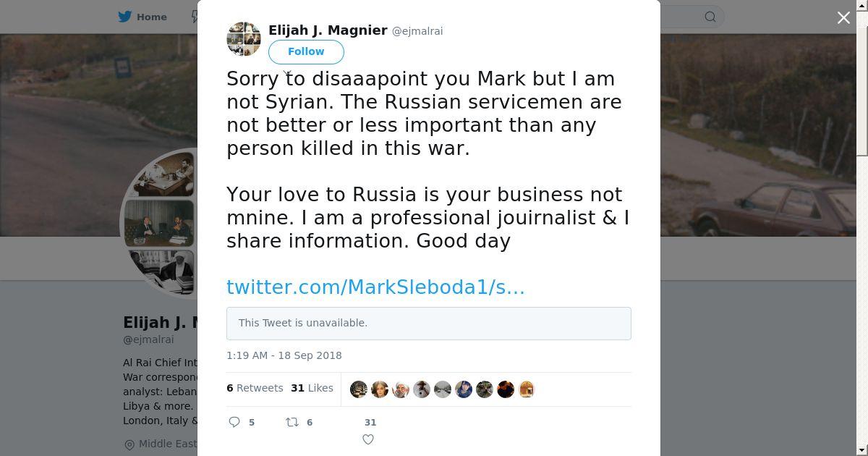Screen dimensions: 868x456
Task: Click the Twitter bird Home icon
Action: (x=125, y=17)
